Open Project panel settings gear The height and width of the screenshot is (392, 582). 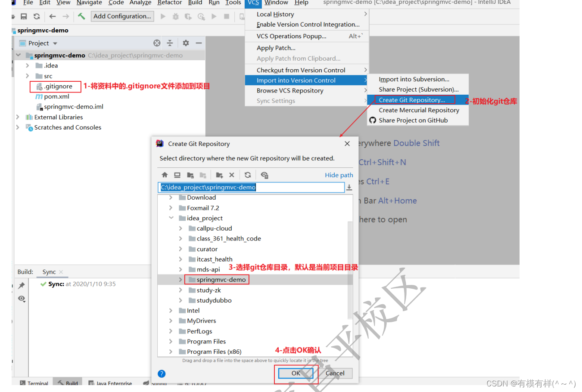(x=186, y=43)
